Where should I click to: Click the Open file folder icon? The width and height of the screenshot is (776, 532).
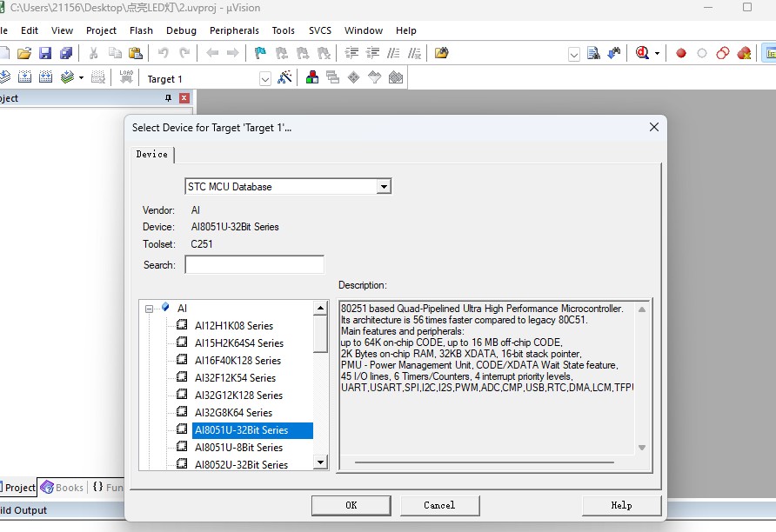pyautogui.click(x=24, y=53)
